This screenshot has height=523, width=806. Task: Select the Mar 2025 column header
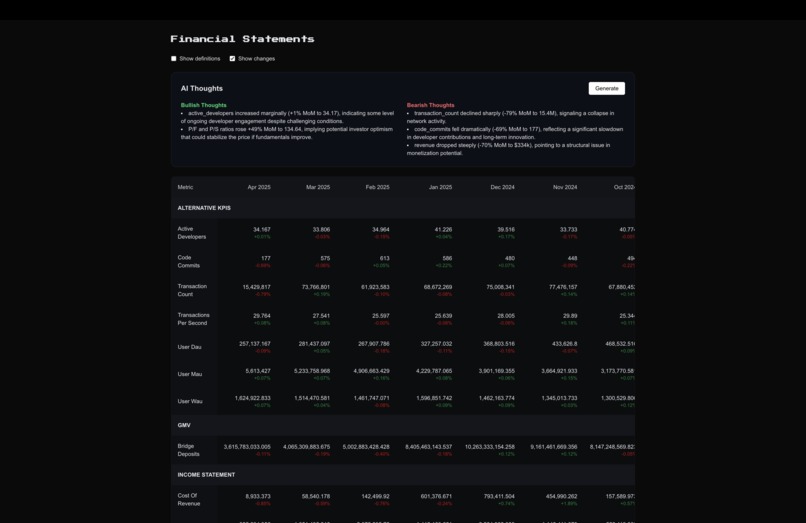318,187
